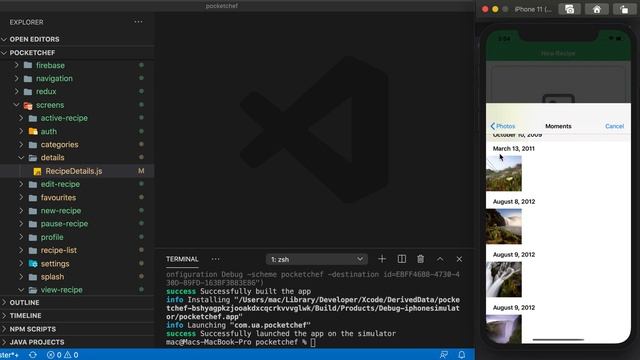This screenshot has width=640, height=360.
Task: Expand the JAVA PROJECTS section
Action: (37, 342)
